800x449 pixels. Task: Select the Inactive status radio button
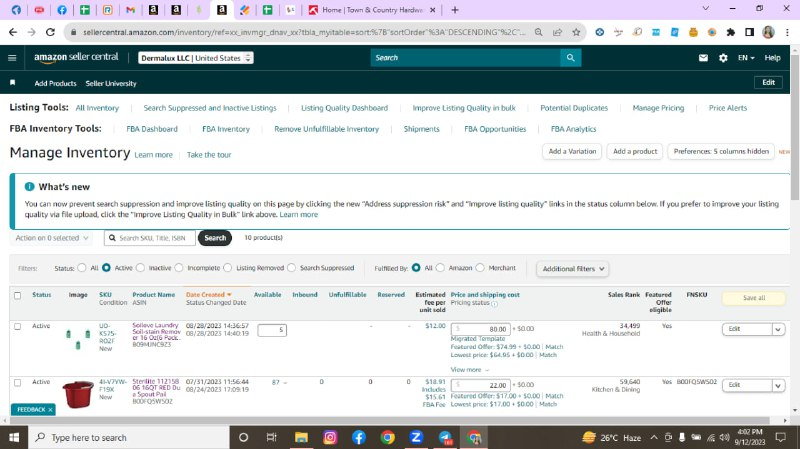pos(140,268)
